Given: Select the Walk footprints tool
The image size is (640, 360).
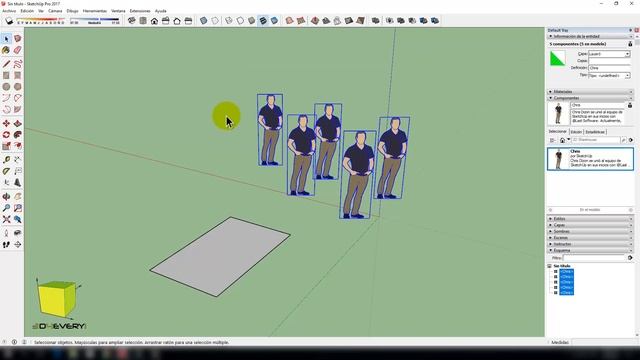Looking at the screenshot, I should click(x=6, y=245).
